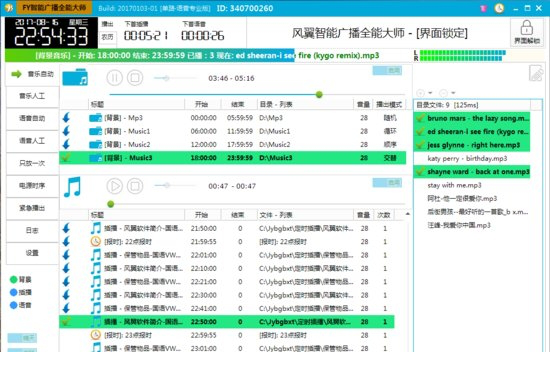The image size is (550, 366).
Task: Open the dropdown arrow next to the remove button
Action: pyautogui.click(x=453, y=93)
